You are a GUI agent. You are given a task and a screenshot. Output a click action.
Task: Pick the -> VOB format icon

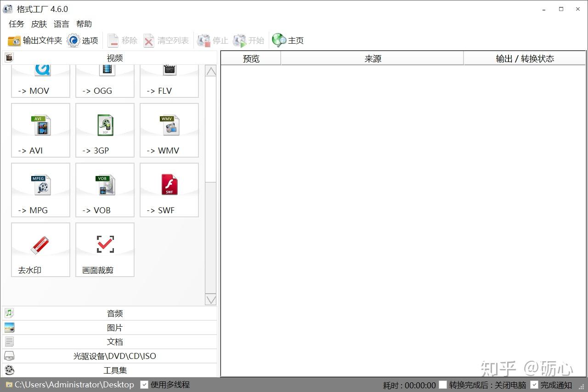point(105,190)
